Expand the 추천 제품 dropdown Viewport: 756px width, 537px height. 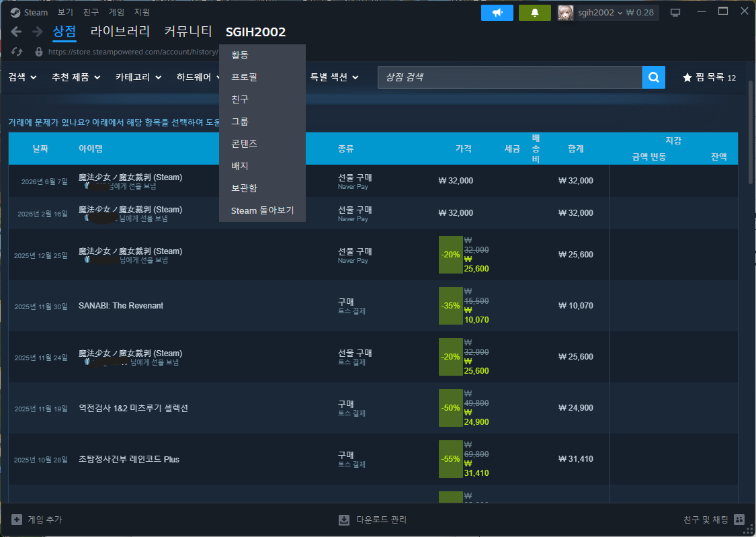(x=76, y=77)
